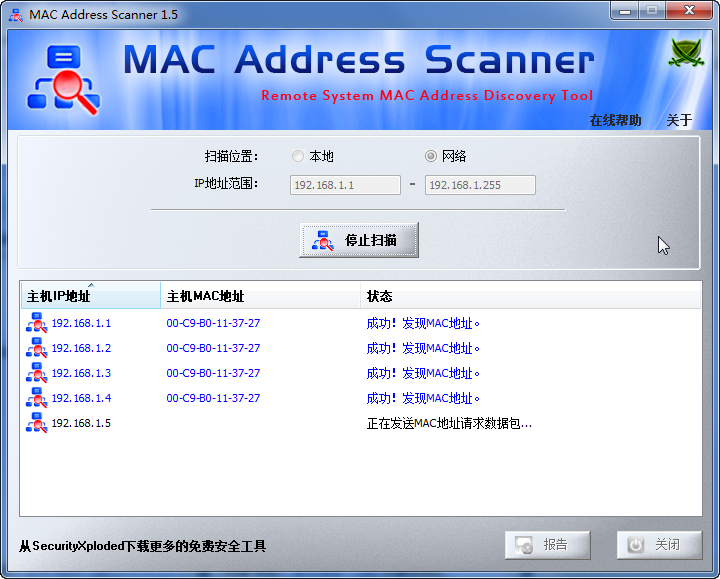The image size is (720, 579).
Task: Click the power icon on the 关闭 button
Action: (x=636, y=545)
